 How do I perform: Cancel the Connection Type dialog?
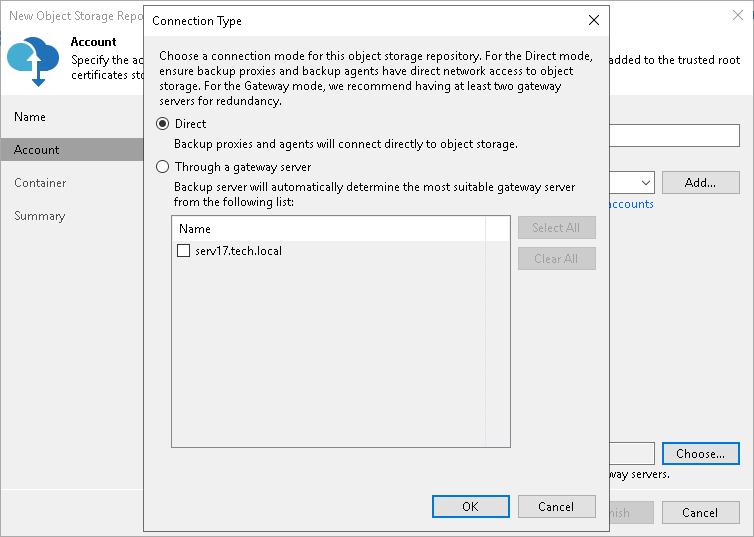coord(556,507)
